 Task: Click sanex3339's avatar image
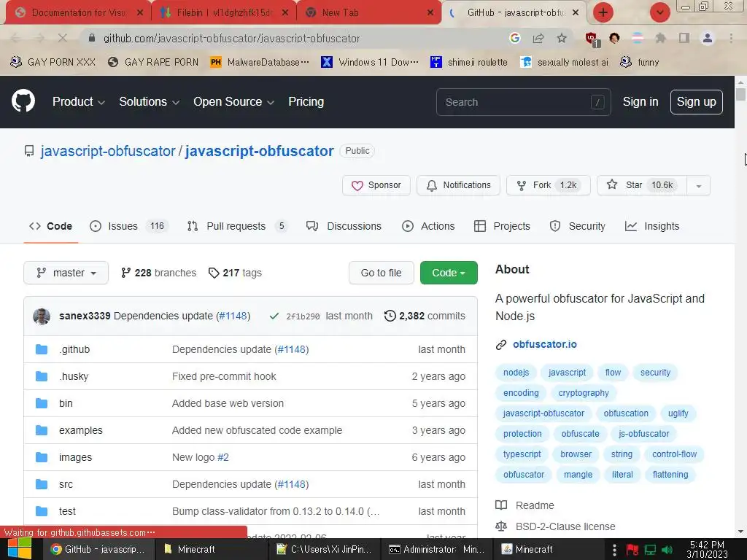click(x=42, y=316)
